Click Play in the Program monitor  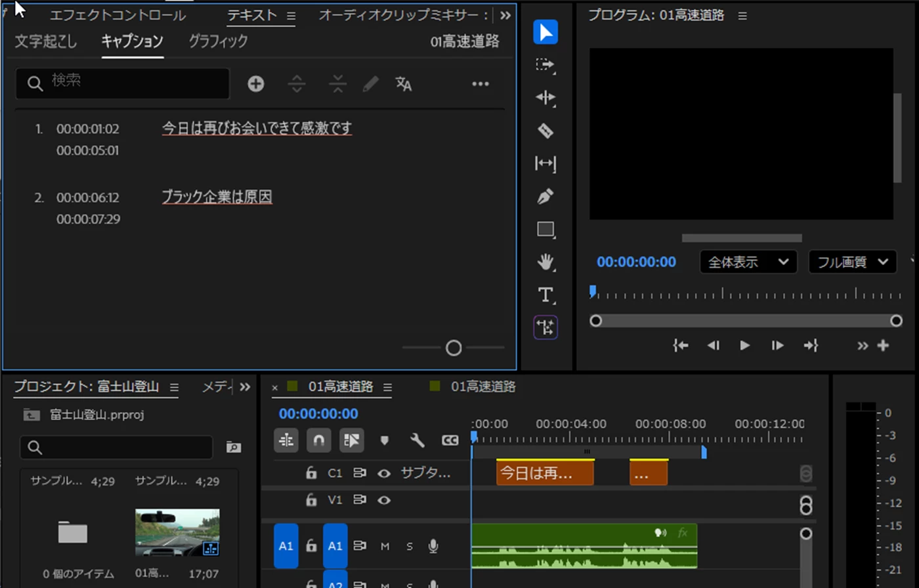coord(745,345)
